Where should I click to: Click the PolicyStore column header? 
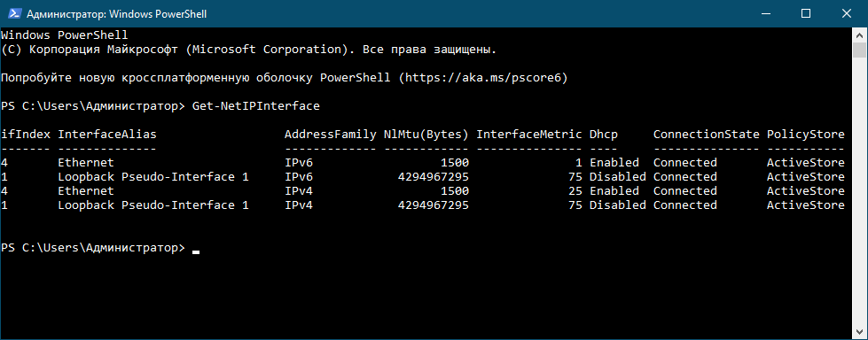click(x=805, y=135)
